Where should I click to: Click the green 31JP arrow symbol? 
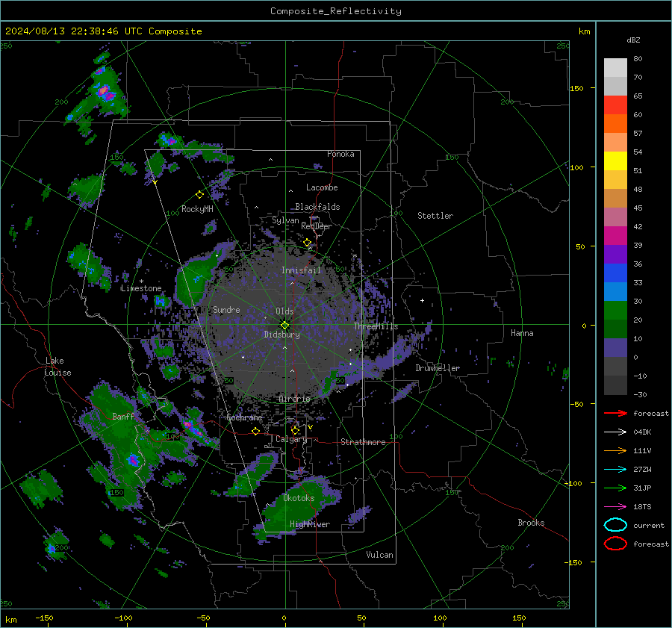(x=615, y=488)
